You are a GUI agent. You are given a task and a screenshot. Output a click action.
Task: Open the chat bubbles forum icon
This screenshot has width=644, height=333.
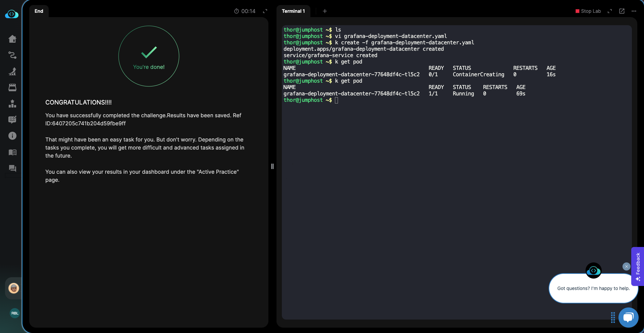coord(12,168)
